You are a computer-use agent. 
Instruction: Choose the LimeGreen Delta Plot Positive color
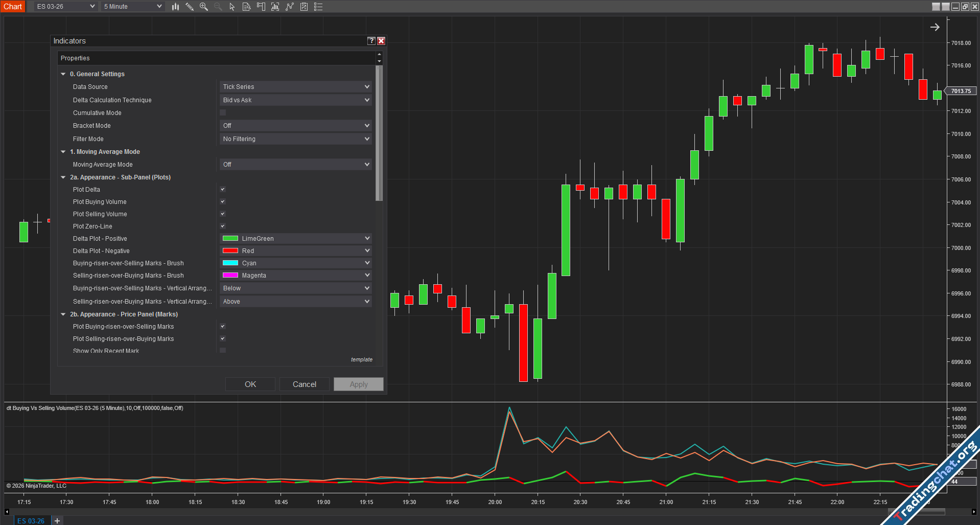(x=296, y=239)
